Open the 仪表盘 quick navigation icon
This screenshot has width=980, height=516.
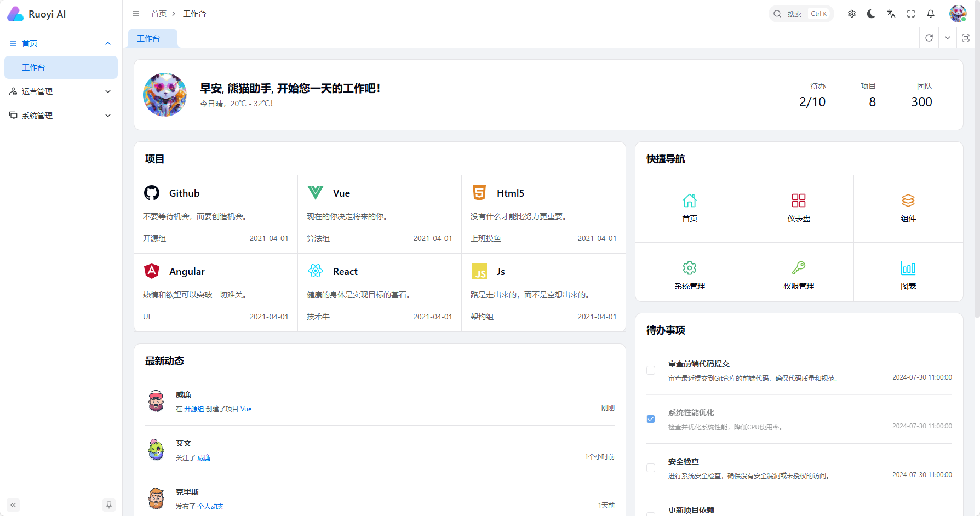[x=798, y=208]
